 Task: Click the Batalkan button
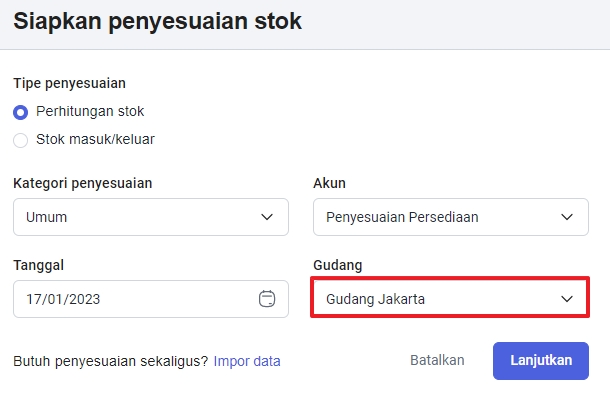437,360
